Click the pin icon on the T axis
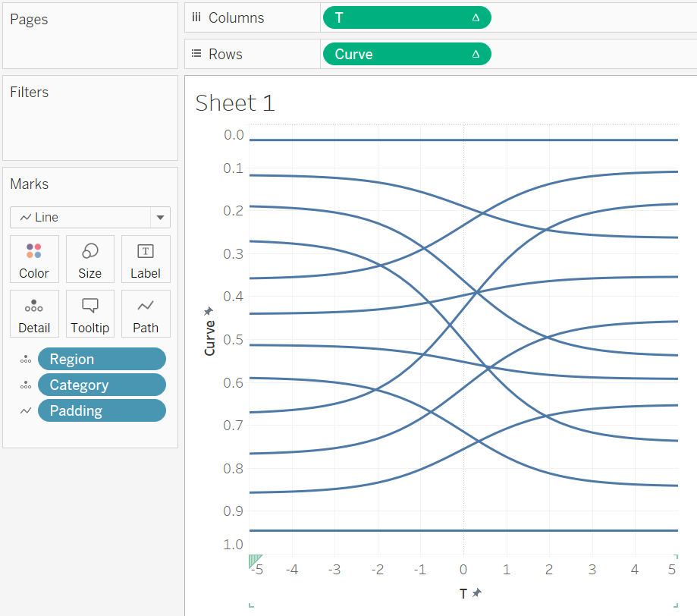The width and height of the screenshot is (697, 616). (x=477, y=592)
